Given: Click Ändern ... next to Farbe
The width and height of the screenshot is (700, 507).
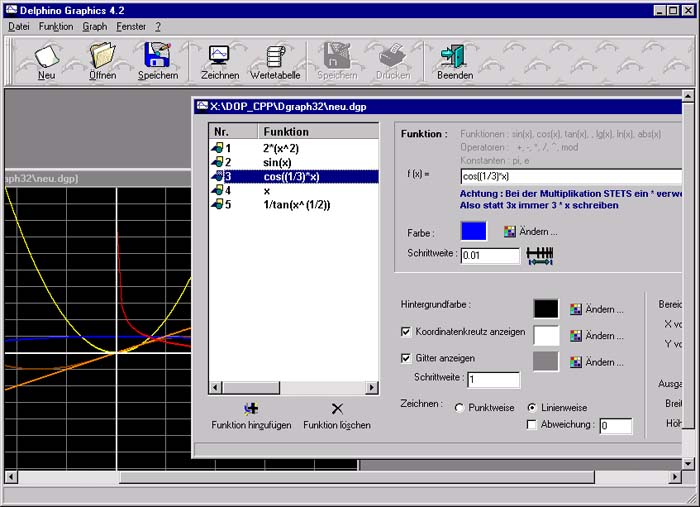Looking at the screenshot, I should [x=538, y=231].
